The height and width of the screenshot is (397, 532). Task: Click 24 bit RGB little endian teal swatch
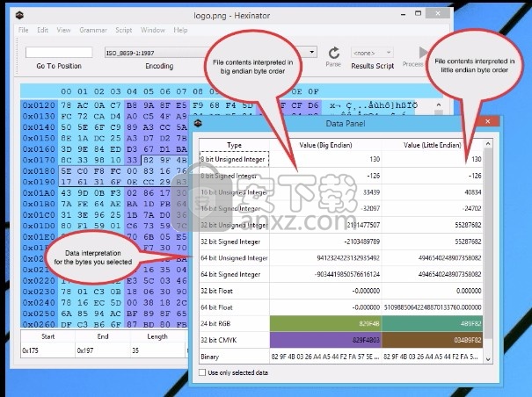433,323
